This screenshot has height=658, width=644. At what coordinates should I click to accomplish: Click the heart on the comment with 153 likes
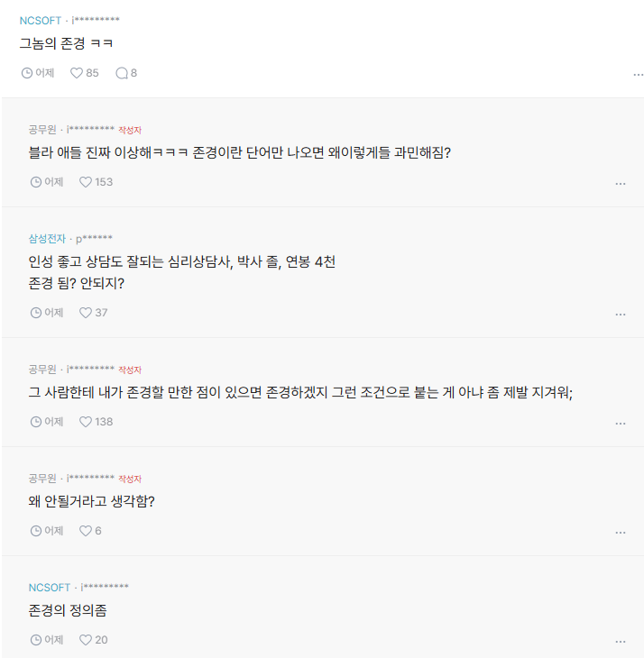point(86,182)
